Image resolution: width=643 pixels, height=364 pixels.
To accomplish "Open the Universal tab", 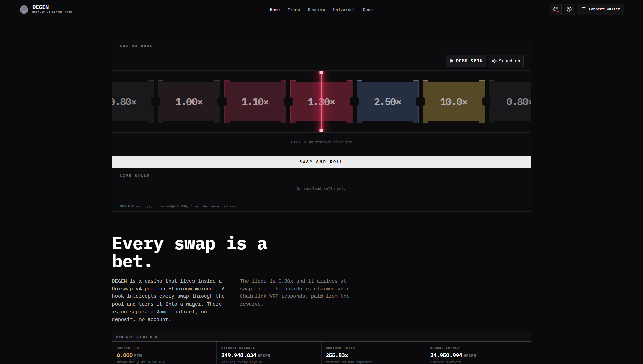I will (x=344, y=10).
